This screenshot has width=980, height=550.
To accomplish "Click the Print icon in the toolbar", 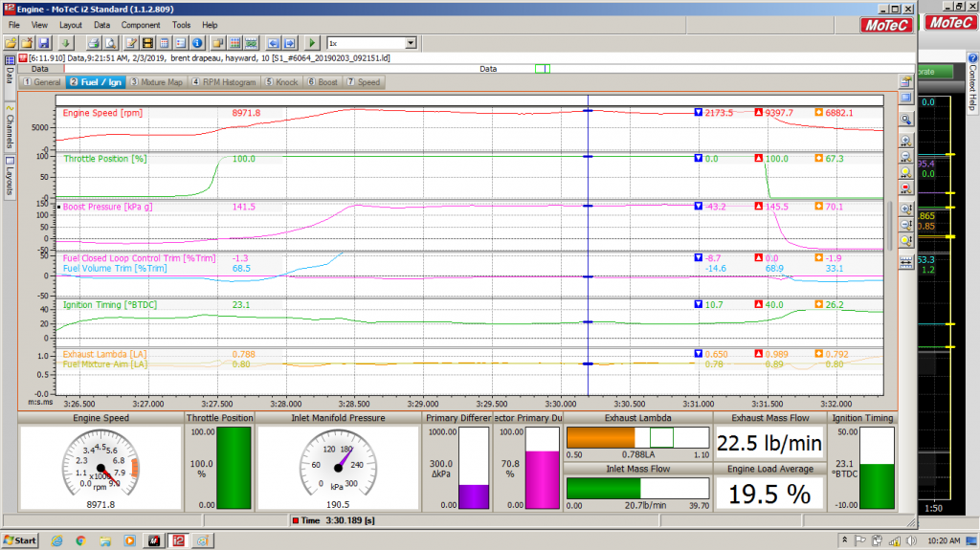I will coord(95,43).
